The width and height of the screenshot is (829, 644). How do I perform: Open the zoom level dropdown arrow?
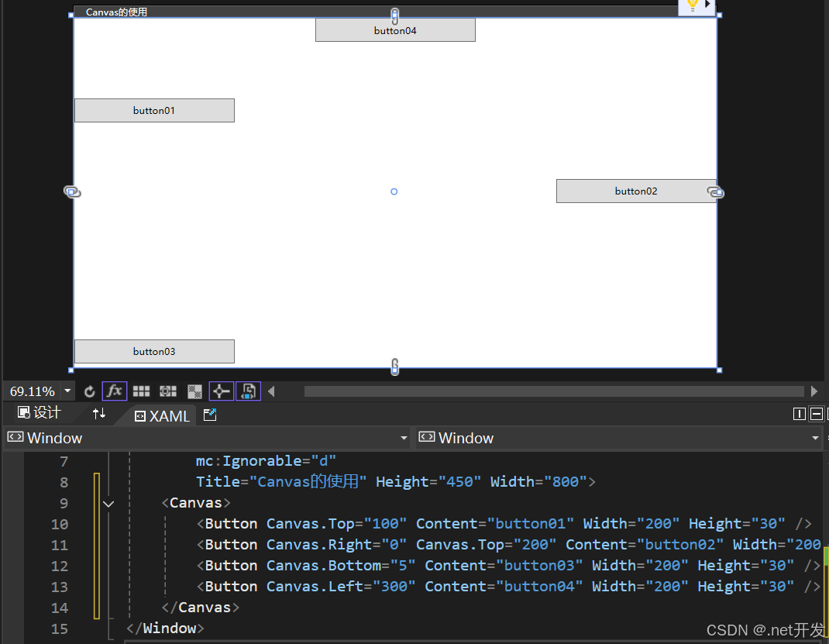pos(67,391)
